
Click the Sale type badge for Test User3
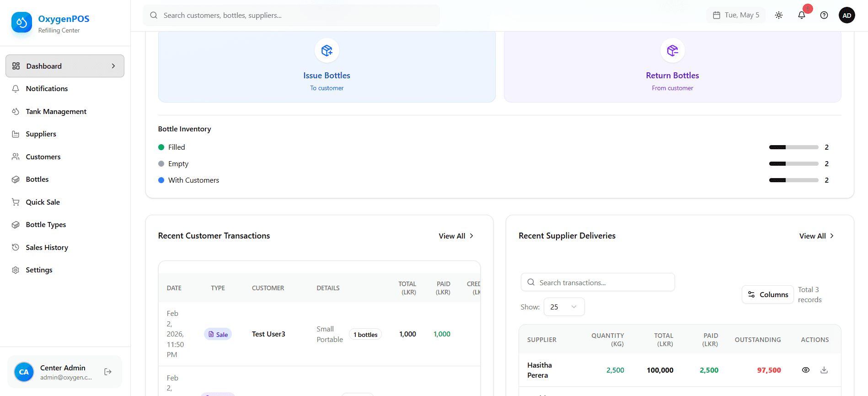pos(218,335)
